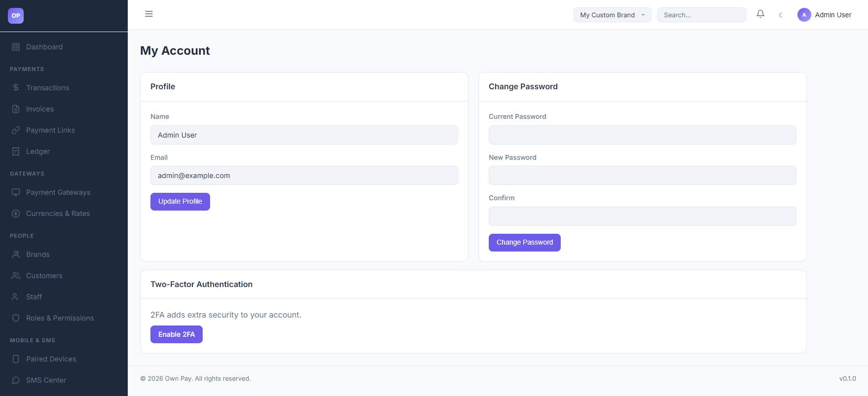Click the Ledger book icon
This screenshot has width=868, height=396.
(x=16, y=151)
